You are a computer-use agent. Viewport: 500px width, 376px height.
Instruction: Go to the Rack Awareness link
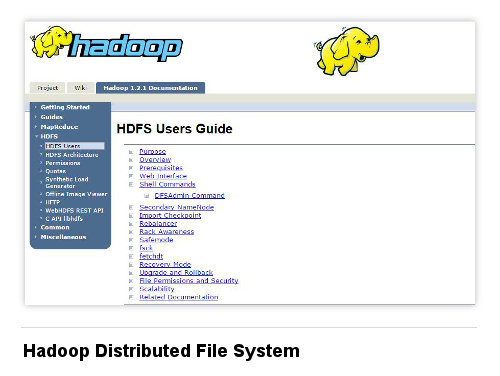(167, 232)
